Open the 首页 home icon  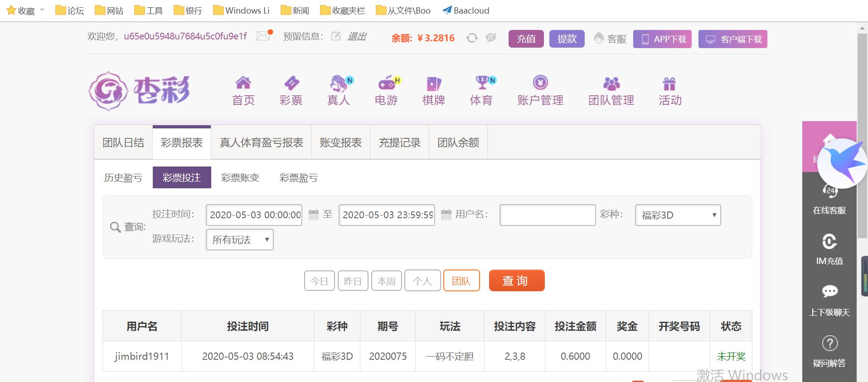click(243, 83)
